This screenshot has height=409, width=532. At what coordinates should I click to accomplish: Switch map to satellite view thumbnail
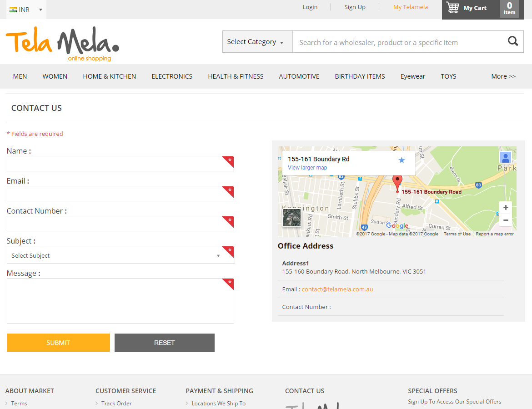coord(292,217)
